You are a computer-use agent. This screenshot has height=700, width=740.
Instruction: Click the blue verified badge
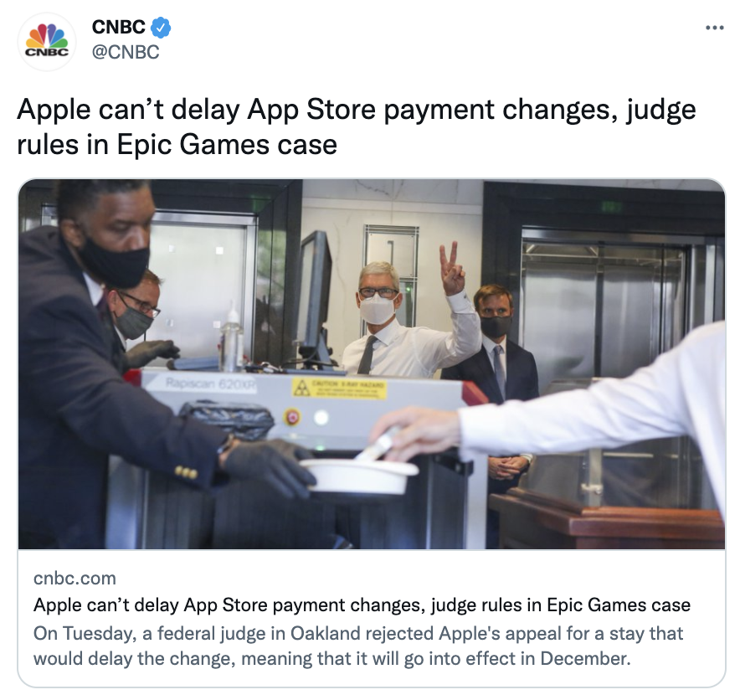tap(161, 28)
